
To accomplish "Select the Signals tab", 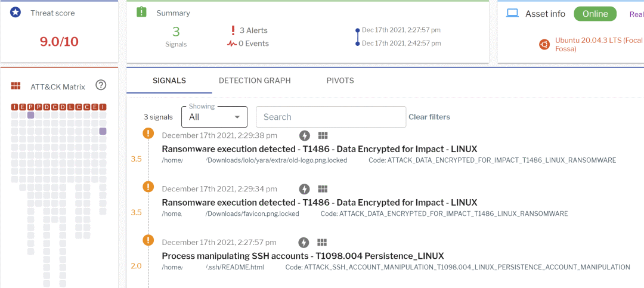I will 169,80.
